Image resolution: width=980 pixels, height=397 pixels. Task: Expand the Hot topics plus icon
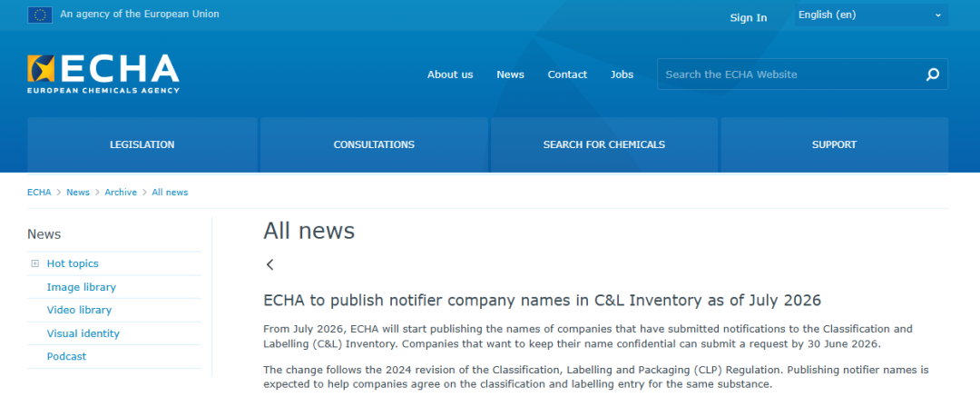tap(35, 263)
